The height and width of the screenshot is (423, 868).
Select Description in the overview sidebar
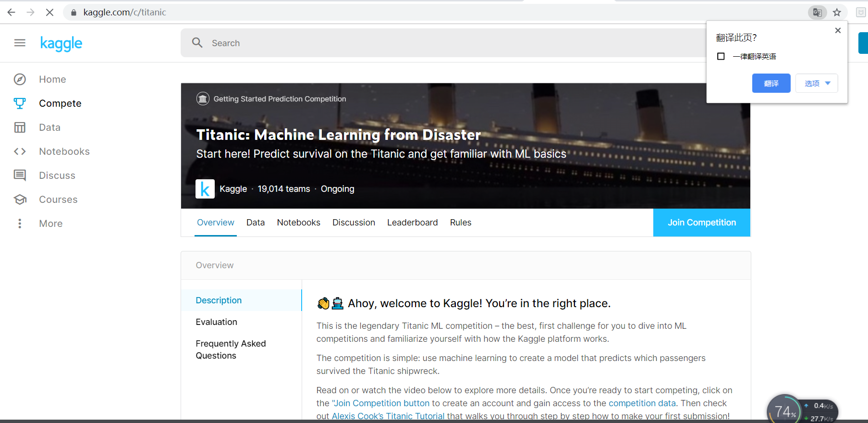click(241, 300)
